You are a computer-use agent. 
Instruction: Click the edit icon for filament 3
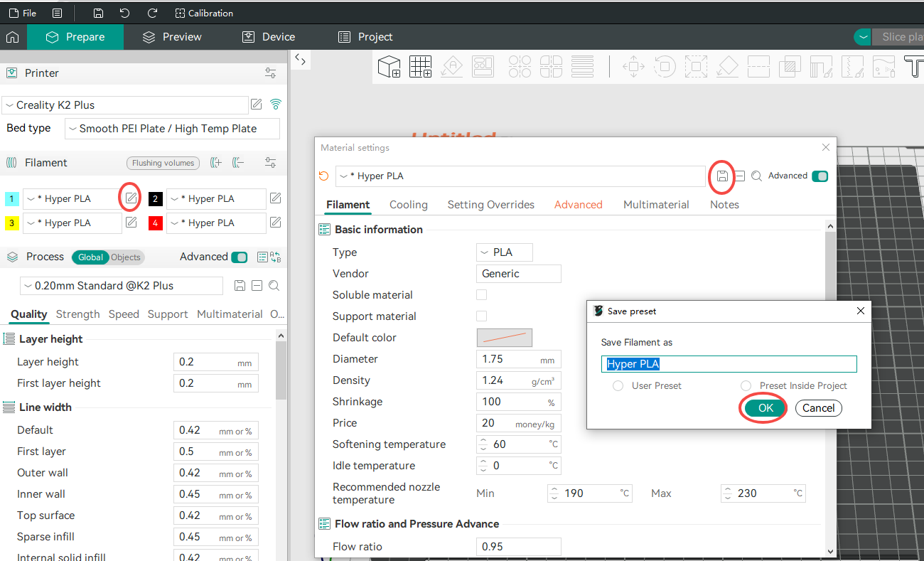pos(131,223)
